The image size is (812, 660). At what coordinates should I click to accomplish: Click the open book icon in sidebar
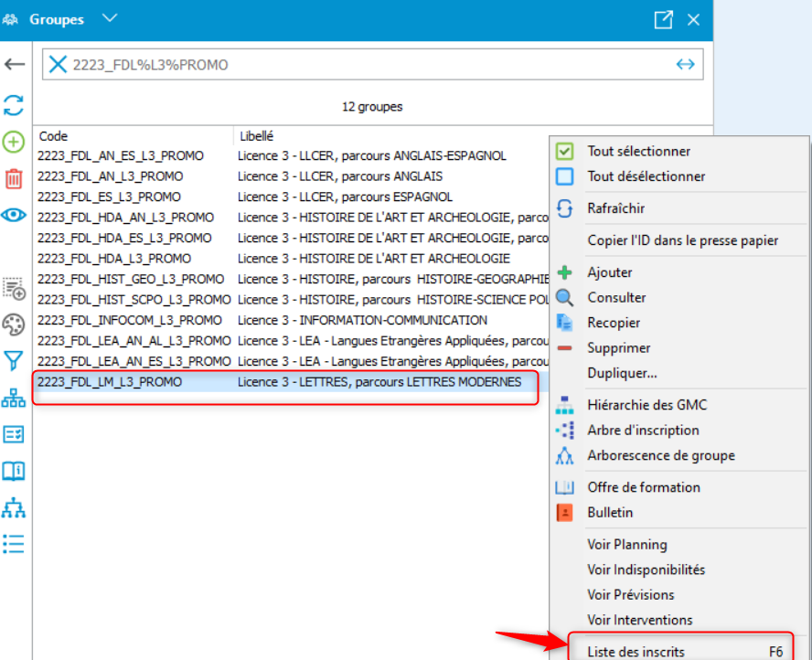point(14,471)
